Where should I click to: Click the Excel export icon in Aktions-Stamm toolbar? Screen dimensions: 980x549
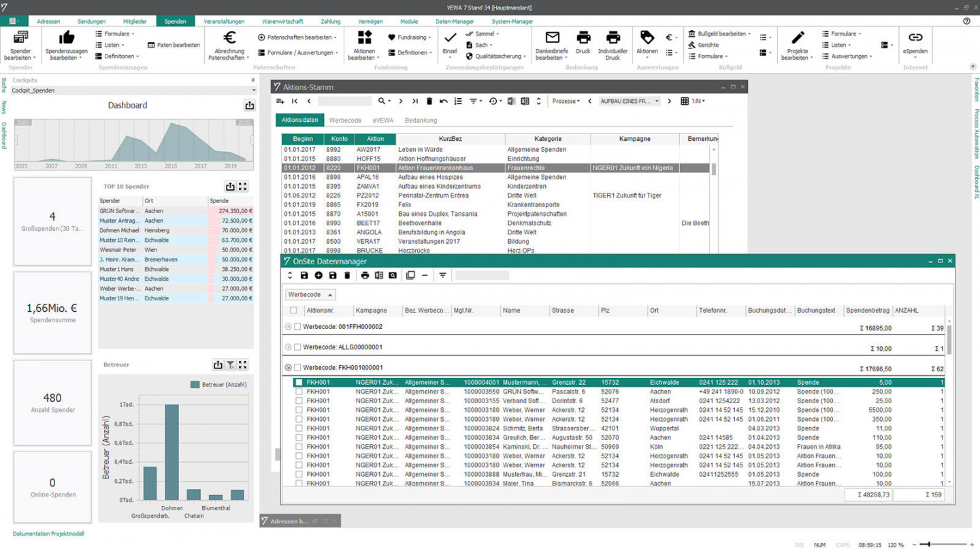[x=525, y=101]
